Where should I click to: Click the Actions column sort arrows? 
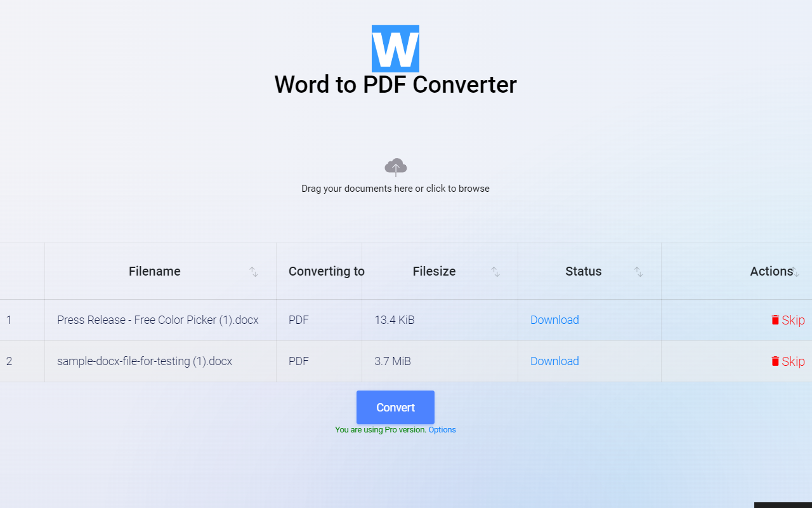796,272
